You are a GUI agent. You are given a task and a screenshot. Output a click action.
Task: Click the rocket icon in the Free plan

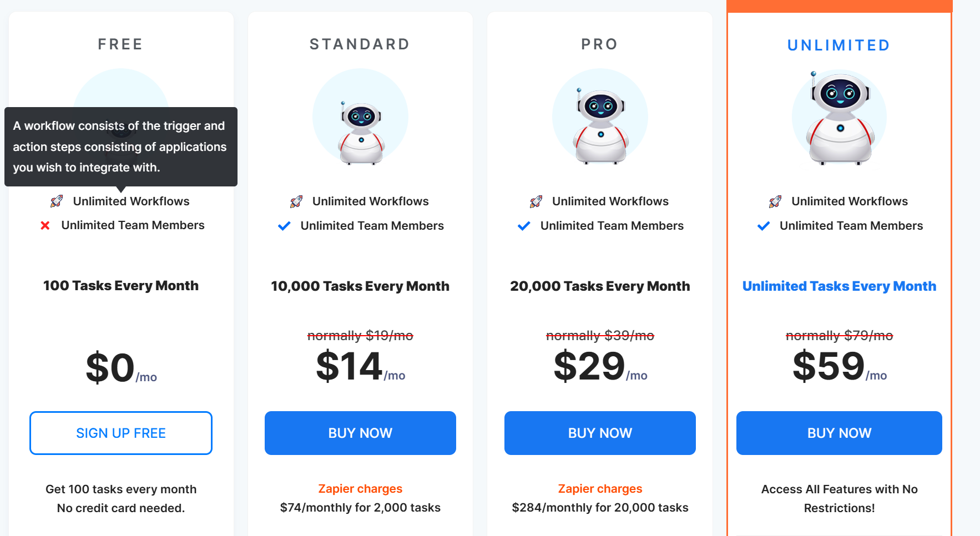tap(57, 201)
